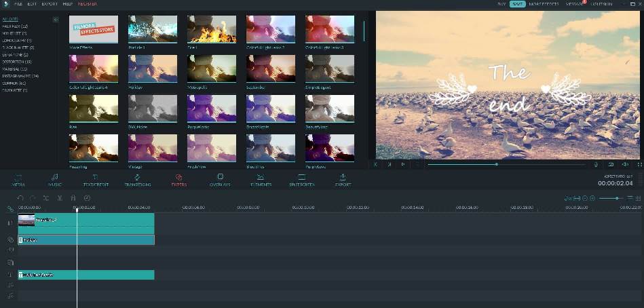The width and height of the screenshot is (644, 308).
Task: Select the B&W Noise filter thumbnail
Action: point(153,109)
